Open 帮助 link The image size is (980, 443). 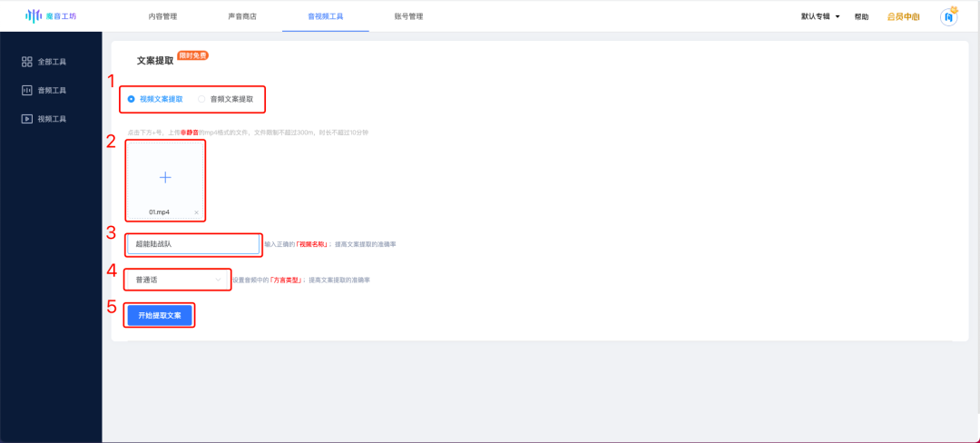[x=861, y=17]
